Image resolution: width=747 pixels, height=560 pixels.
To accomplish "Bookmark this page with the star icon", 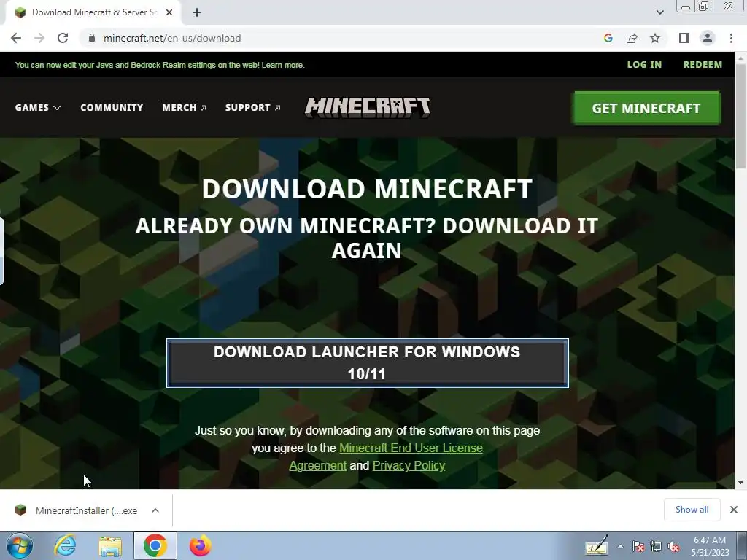I will [x=655, y=38].
